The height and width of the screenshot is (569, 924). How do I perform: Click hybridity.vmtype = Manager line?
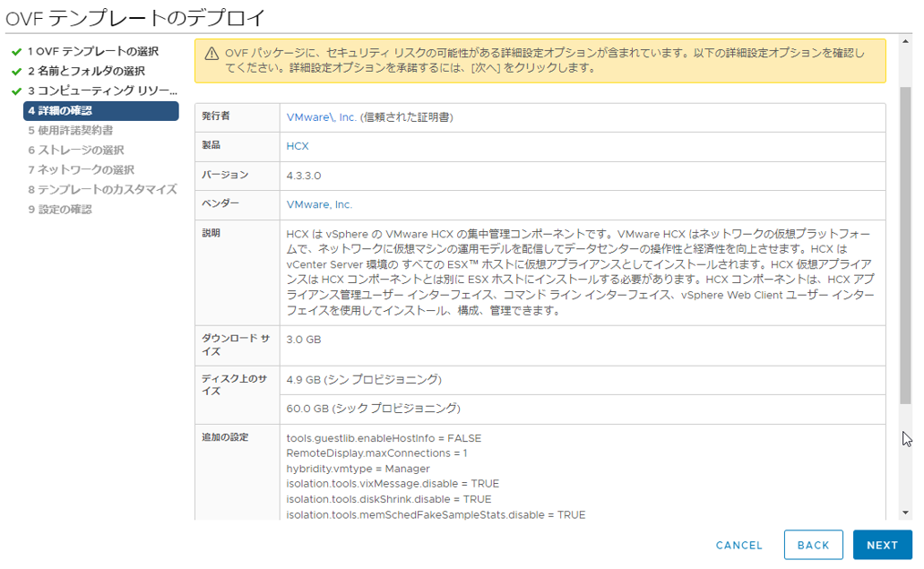coord(358,469)
